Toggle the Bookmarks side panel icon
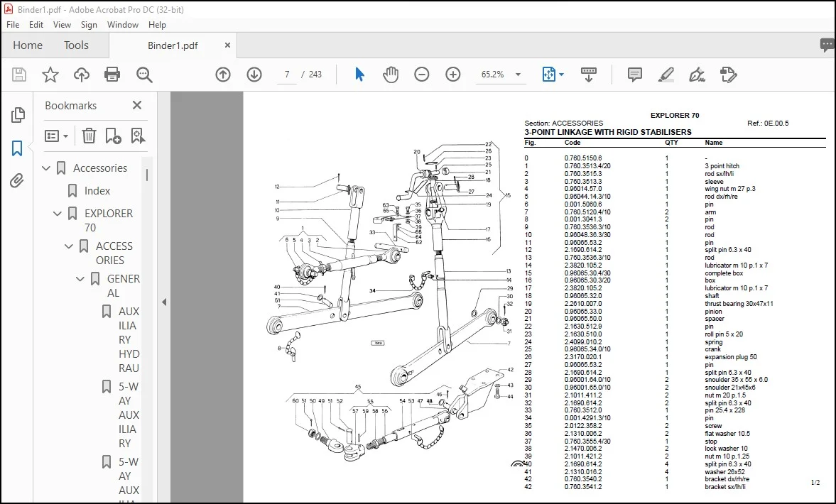This screenshot has height=504, width=836. point(17,148)
